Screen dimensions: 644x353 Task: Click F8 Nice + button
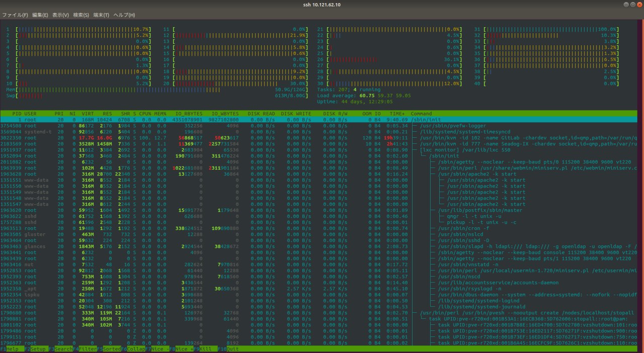pos(181,349)
